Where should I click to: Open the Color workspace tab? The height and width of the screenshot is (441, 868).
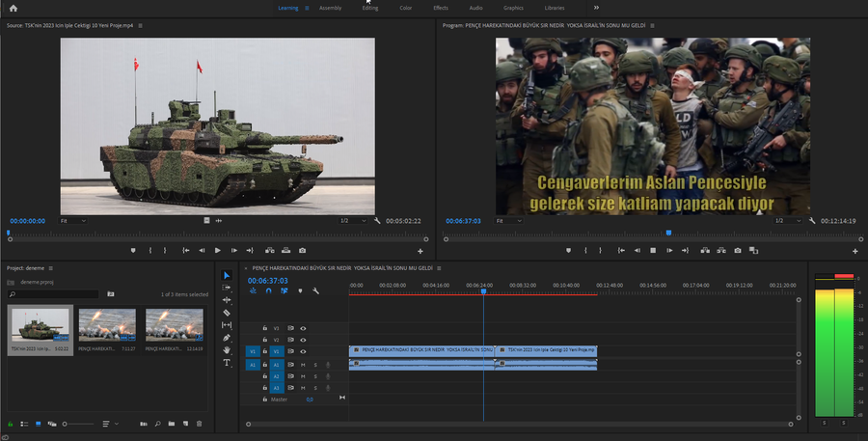pyautogui.click(x=405, y=8)
